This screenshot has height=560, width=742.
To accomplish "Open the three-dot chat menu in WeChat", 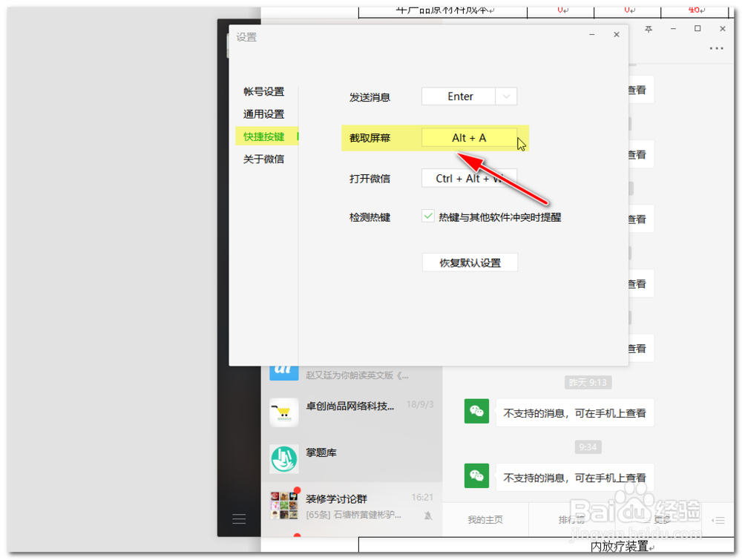I will [716, 48].
